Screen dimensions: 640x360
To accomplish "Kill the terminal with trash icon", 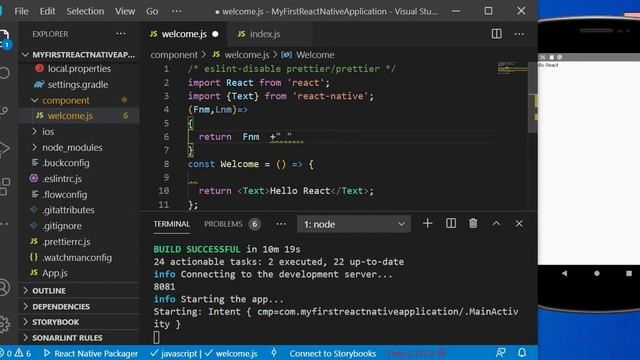I will pyautogui.click(x=473, y=224).
